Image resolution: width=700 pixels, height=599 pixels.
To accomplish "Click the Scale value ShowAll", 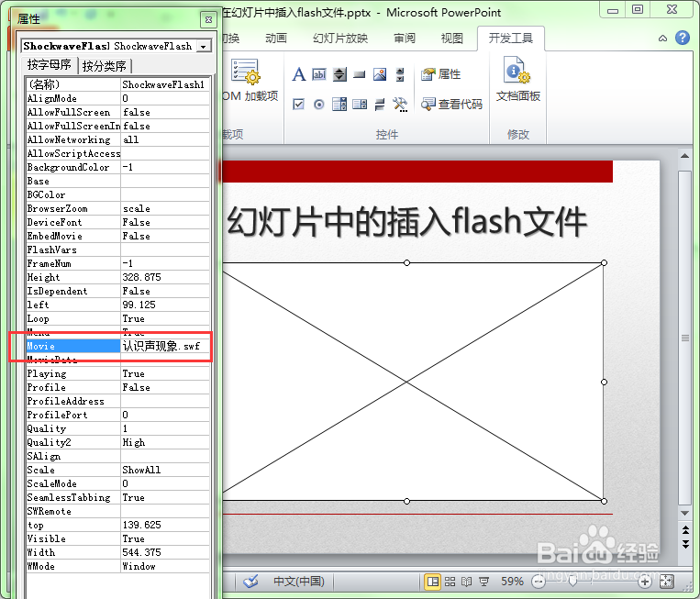I will coord(165,470).
